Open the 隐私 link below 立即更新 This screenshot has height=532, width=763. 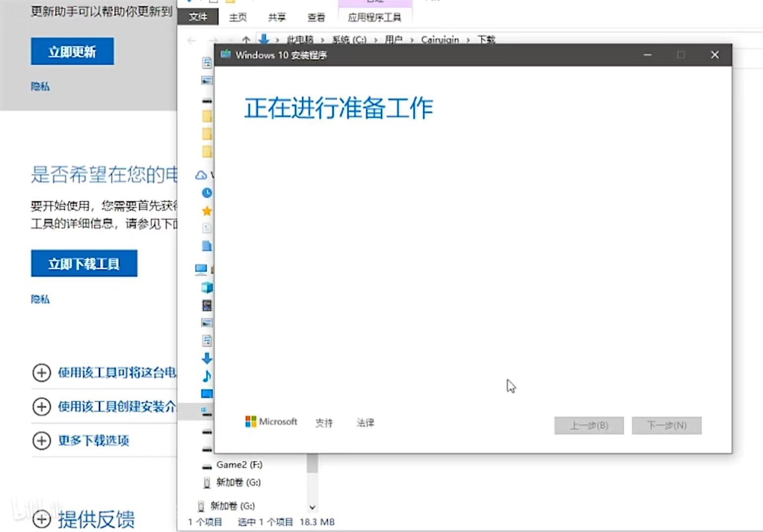coord(40,87)
